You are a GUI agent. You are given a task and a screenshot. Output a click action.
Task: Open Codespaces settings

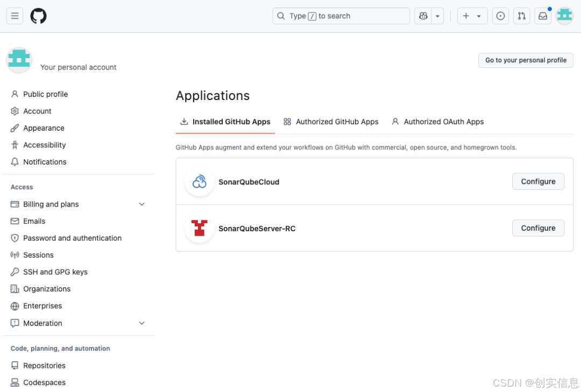(45, 382)
